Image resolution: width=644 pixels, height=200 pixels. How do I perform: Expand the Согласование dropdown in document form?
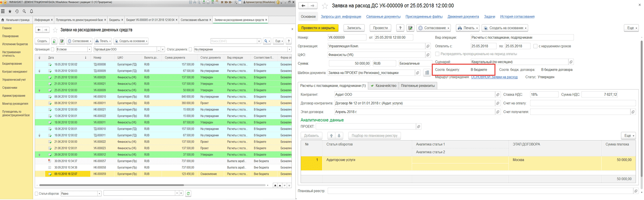[434, 28]
